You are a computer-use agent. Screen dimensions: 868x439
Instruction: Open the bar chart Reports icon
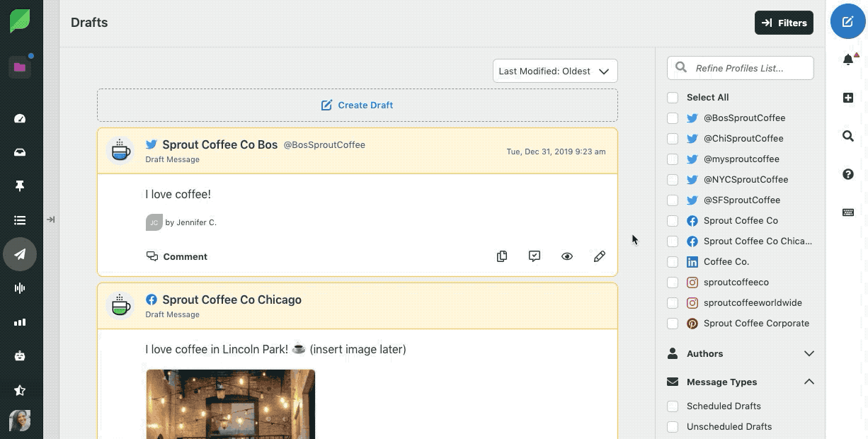[x=20, y=322]
